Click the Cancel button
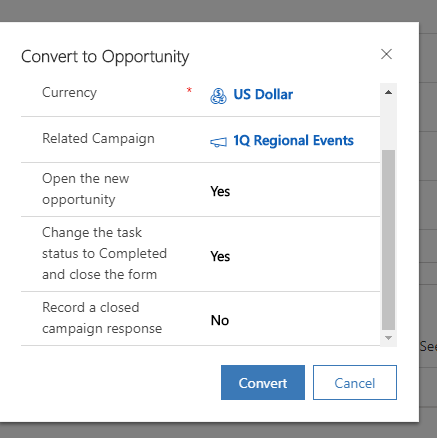Image resolution: width=437 pixels, height=438 pixels. [355, 382]
